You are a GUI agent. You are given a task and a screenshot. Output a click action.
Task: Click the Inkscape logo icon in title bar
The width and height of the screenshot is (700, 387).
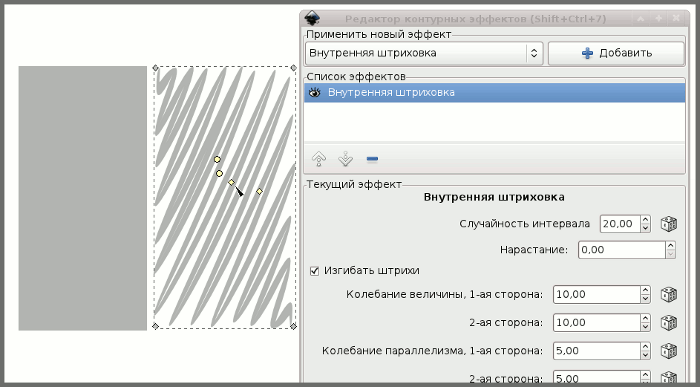[312, 19]
